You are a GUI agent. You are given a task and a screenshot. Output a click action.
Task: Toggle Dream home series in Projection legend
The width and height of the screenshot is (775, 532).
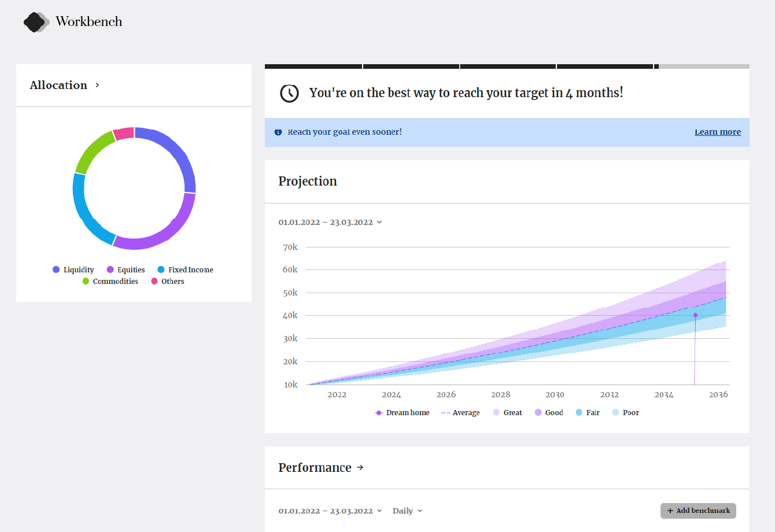point(402,412)
